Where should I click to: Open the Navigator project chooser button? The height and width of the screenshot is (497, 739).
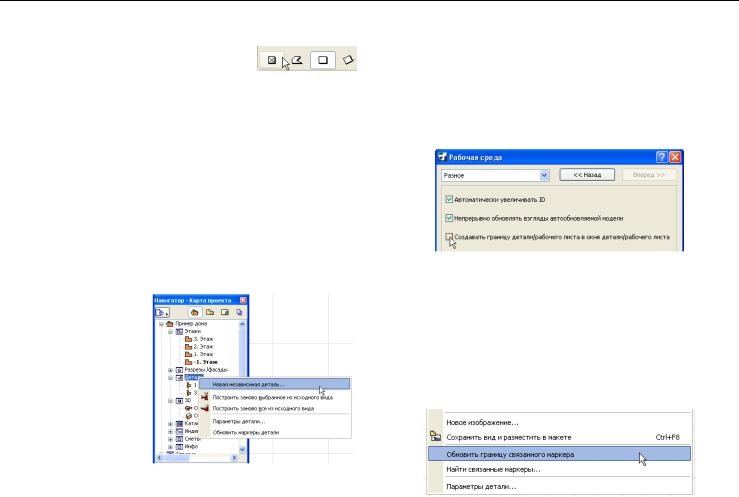(162, 312)
